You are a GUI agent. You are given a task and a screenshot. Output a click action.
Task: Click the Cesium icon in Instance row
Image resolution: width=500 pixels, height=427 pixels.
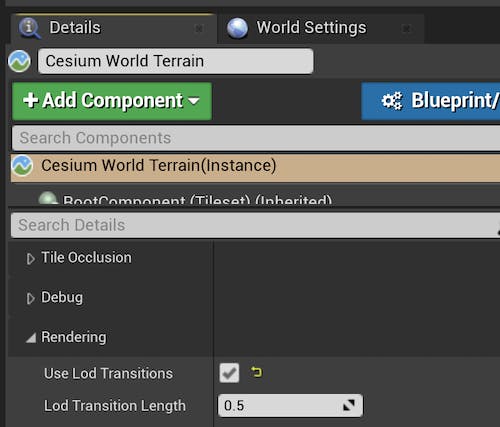22,166
